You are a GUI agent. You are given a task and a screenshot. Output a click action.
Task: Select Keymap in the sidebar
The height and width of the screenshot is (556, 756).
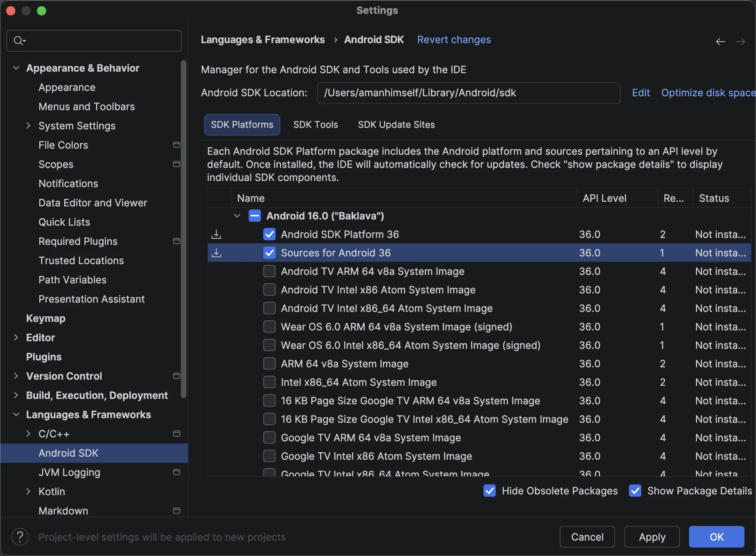[x=46, y=318]
